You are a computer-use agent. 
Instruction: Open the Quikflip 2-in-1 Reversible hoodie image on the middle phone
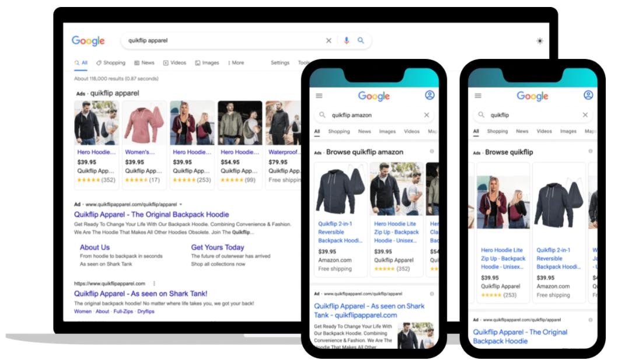341,189
